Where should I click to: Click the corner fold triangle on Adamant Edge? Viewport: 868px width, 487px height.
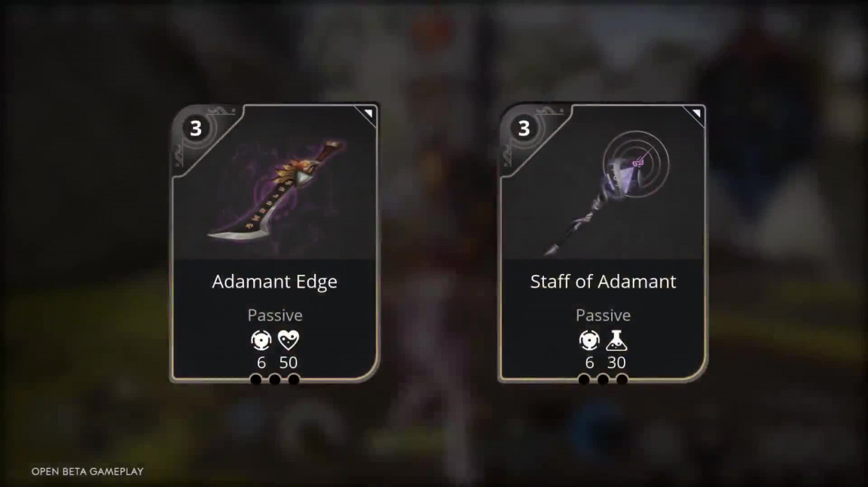tap(368, 114)
